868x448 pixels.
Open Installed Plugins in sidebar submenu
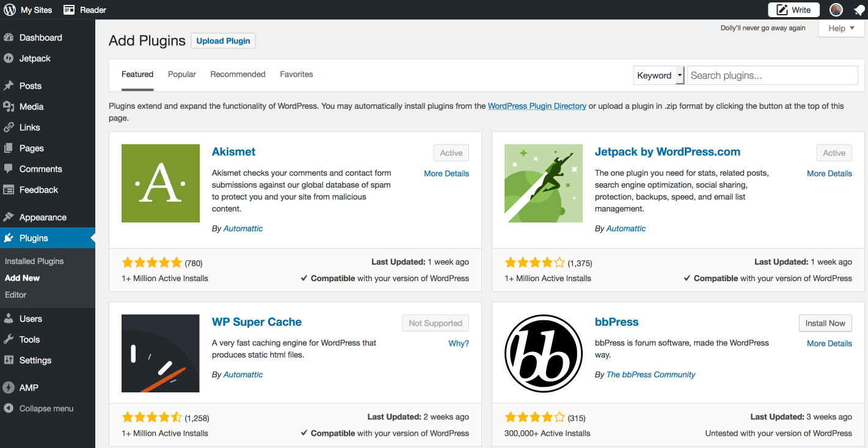34,261
